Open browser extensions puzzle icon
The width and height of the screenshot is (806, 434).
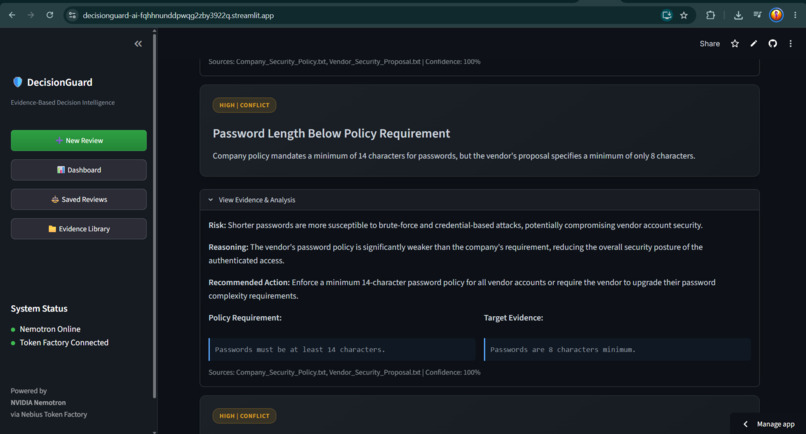(x=710, y=15)
